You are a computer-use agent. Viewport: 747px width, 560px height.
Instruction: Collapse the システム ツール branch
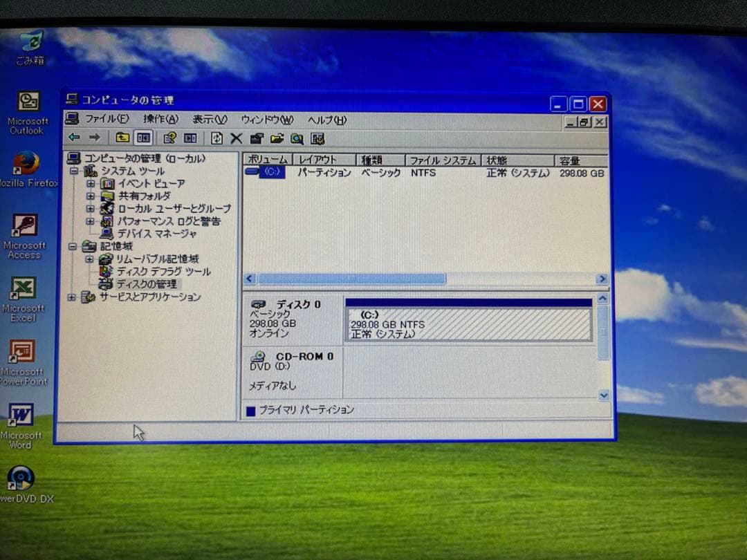73,171
